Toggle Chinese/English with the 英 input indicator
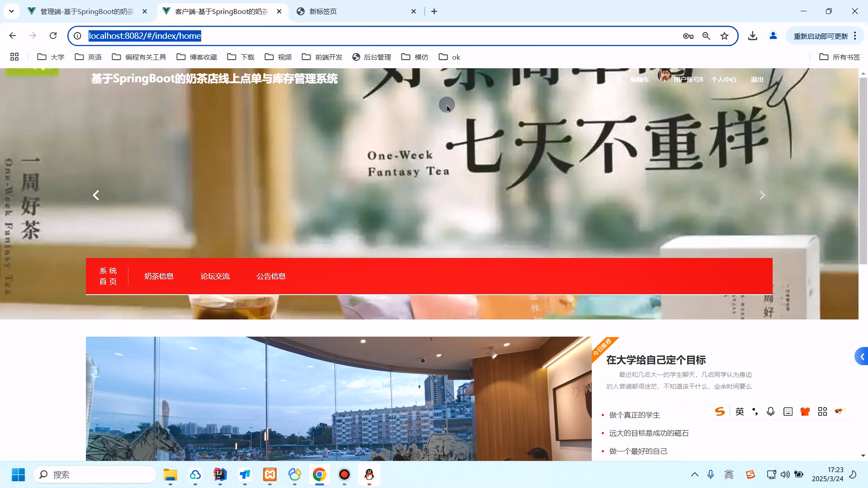This screenshot has height=488, width=868. 740,411
